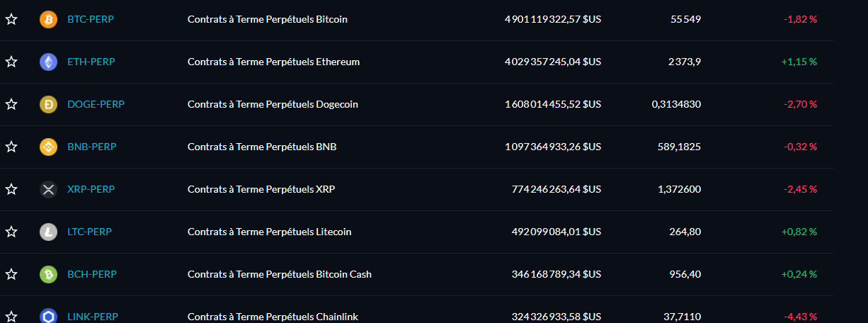Click the BNB coin icon
This screenshot has height=323, width=868.
pos(48,147)
